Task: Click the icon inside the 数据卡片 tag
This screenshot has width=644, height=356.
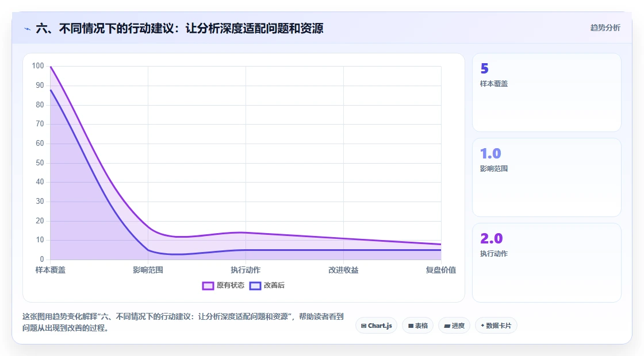Action: click(x=482, y=326)
